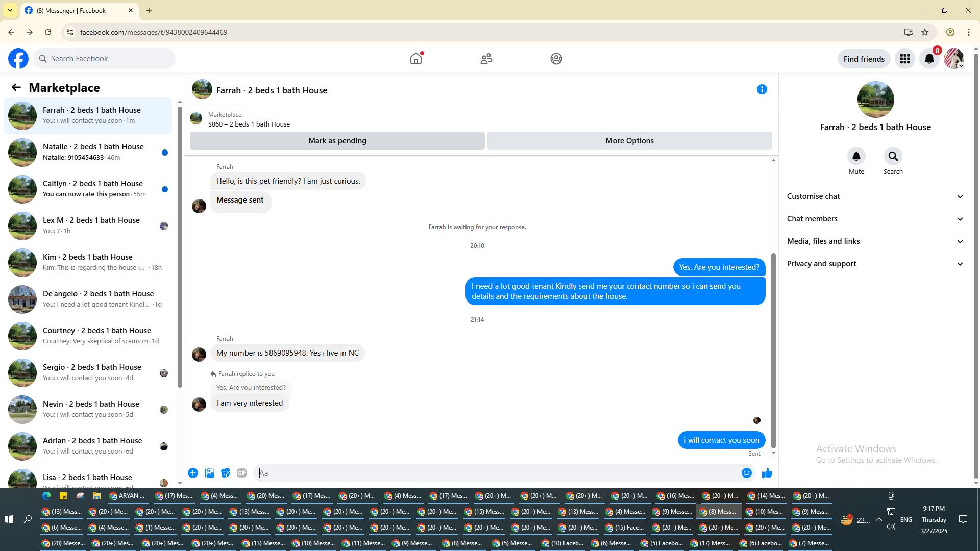Click the Find friends button
The width and height of the screenshot is (980, 551).
tap(864, 59)
